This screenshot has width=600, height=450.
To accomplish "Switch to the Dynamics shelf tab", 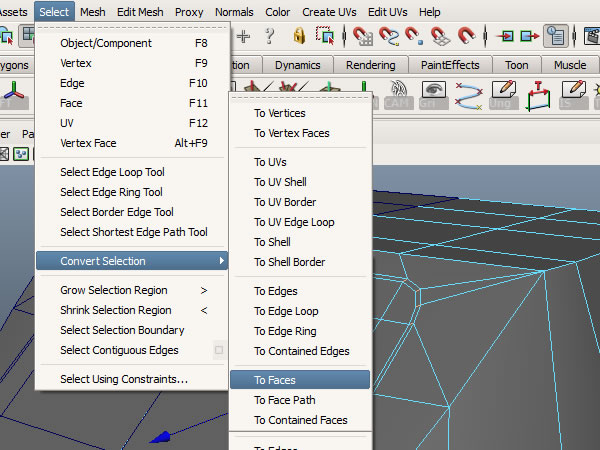I will (x=297, y=65).
